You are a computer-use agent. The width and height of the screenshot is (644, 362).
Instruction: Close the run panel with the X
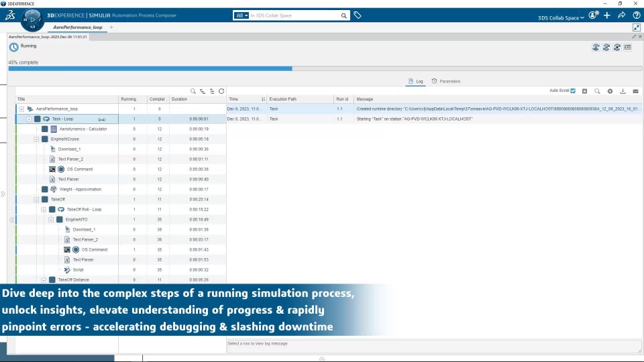(640, 36)
